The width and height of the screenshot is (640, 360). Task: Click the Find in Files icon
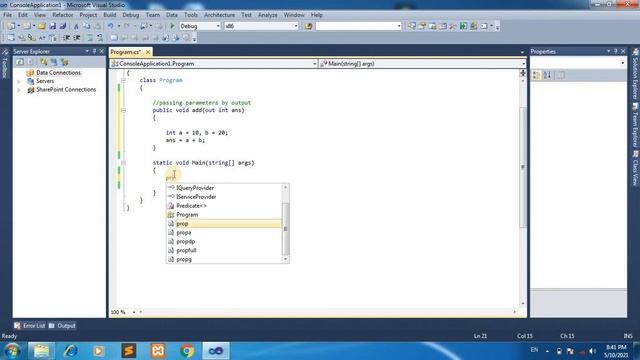tap(308, 26)
